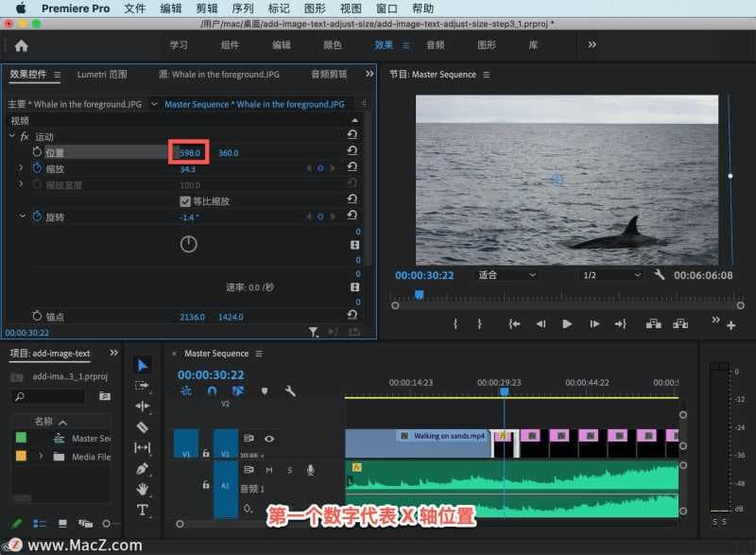756x555 pixels.
Task: Toggle animation stopwatch for 缩放
Action: point(38,168)
